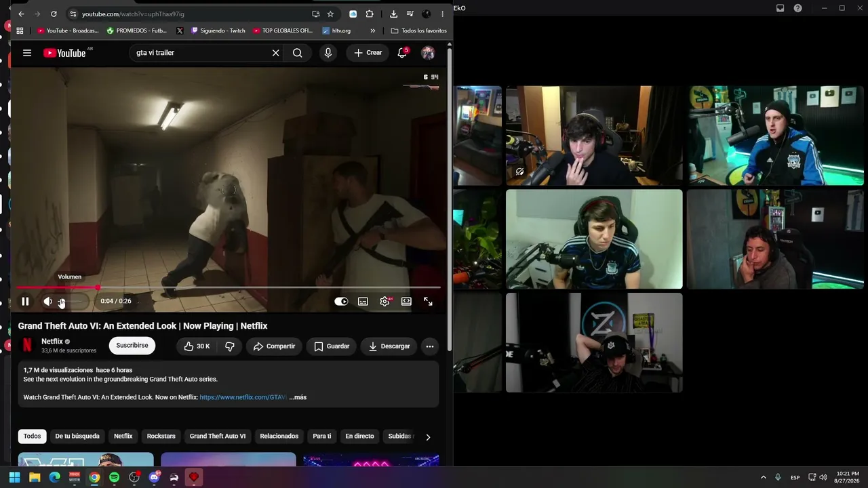This screenshot has width=868, height=488.
Task: Toggle theater mode
Action: (x=406, y=302)
